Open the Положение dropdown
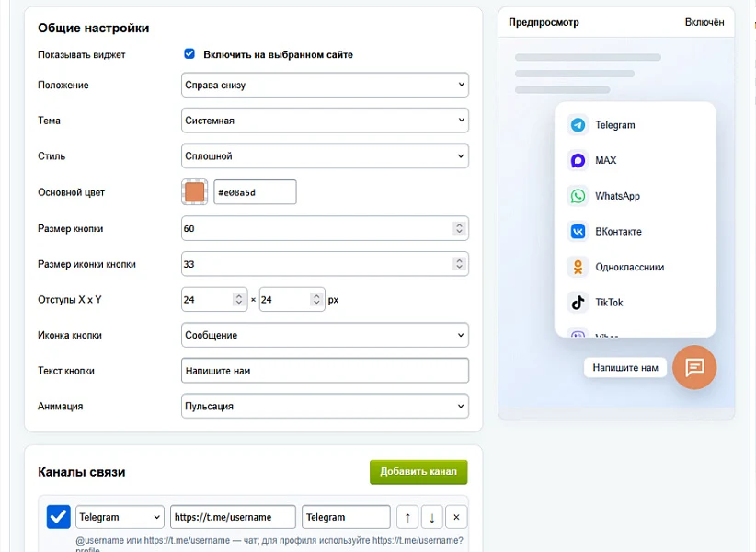 pyautogui.click(x=325, y=85)
